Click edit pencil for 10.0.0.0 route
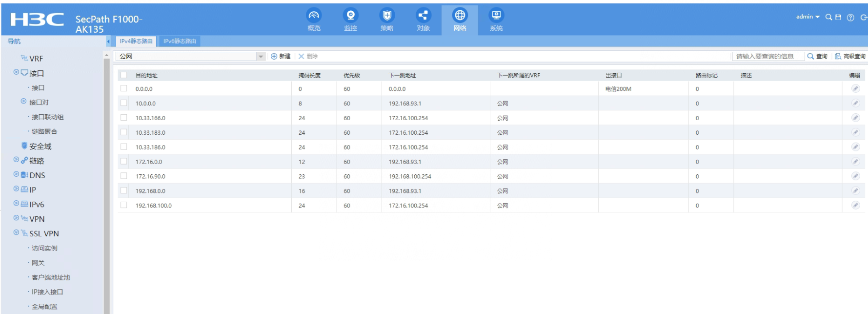This screenshot has width=868, height=314. click(x=855, y=103)
